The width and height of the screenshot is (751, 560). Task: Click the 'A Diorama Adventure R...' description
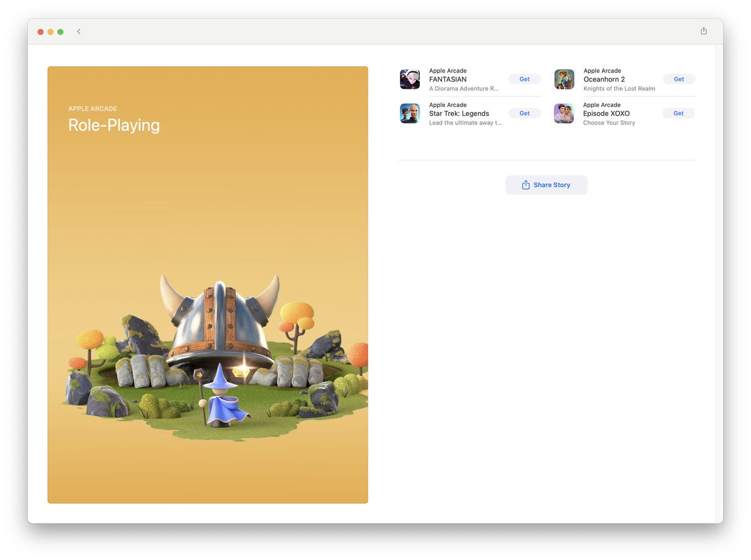(x=463, y=88)
